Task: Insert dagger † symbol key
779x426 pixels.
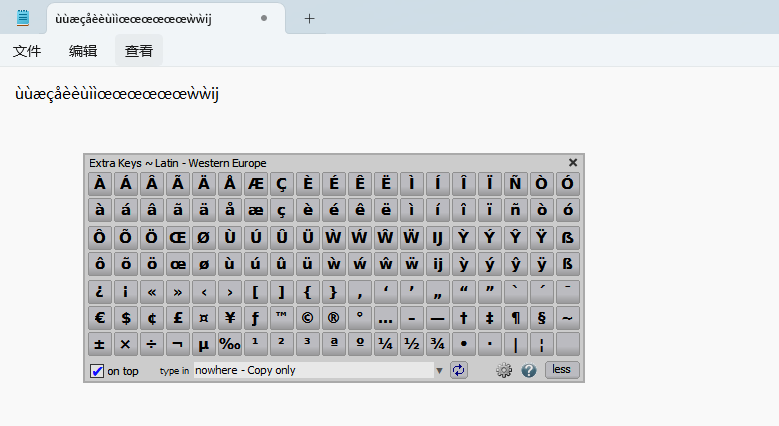Action: 464,318
